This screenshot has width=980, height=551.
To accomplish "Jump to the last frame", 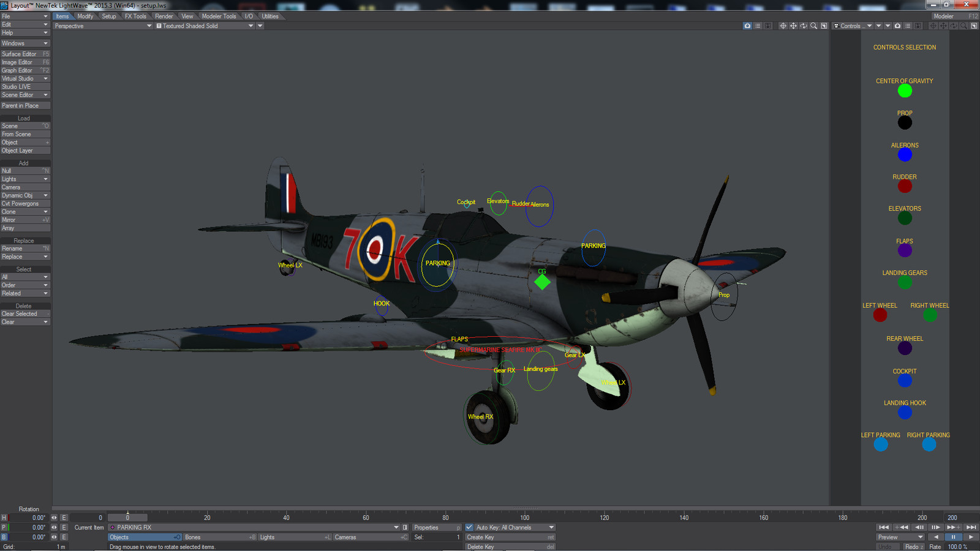I will click(x=971, y=527).
